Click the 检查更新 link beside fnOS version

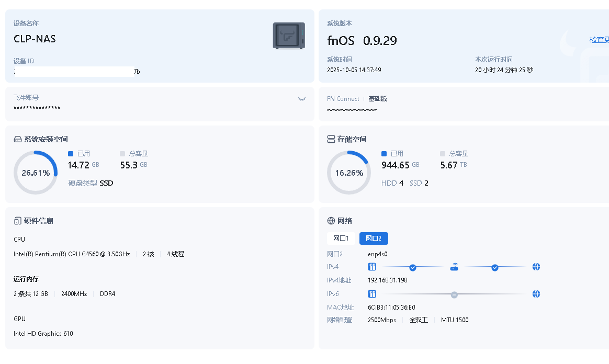coord(599,40)
